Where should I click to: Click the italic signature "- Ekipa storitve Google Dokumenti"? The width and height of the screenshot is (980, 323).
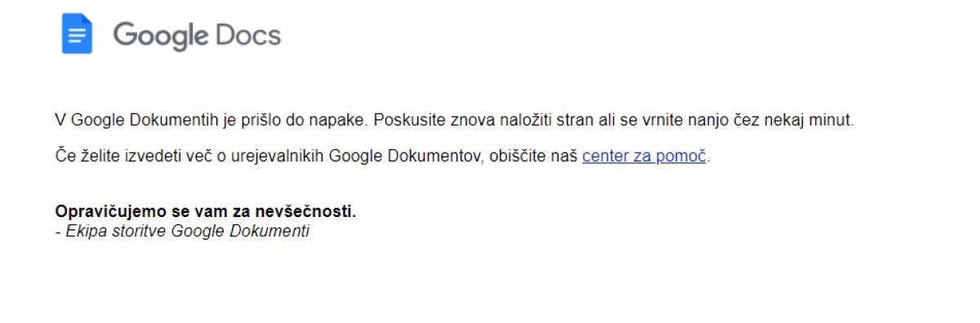coord(182,231)
